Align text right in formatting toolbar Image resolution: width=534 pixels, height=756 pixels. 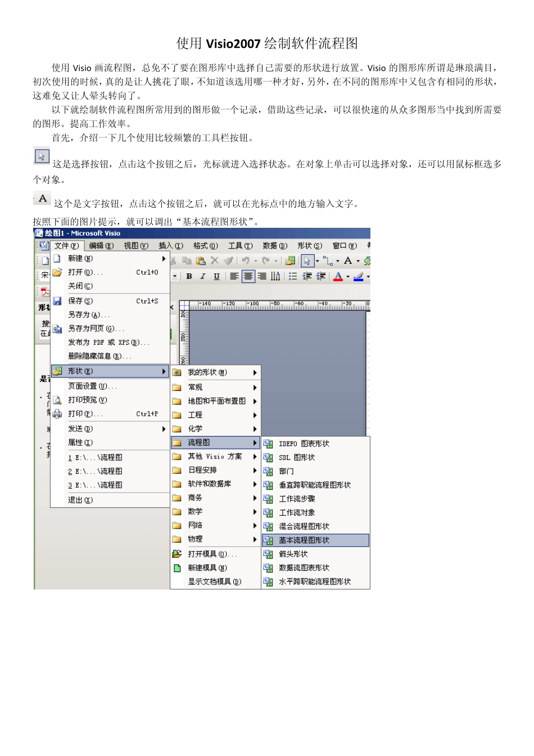(x=262, y=276)
